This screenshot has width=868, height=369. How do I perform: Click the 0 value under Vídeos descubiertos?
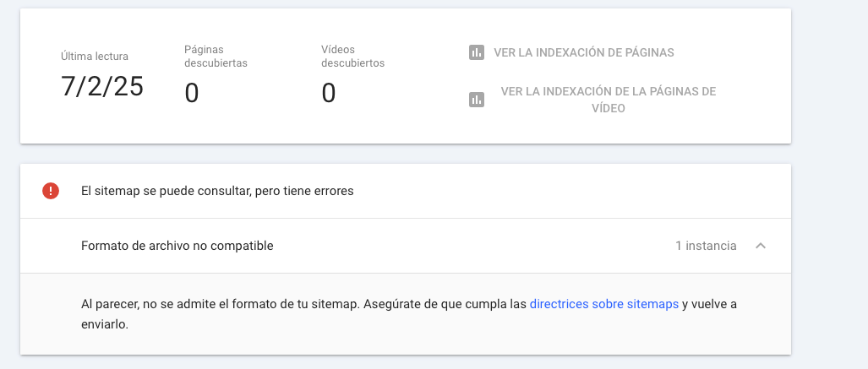[x=328, y=93]
